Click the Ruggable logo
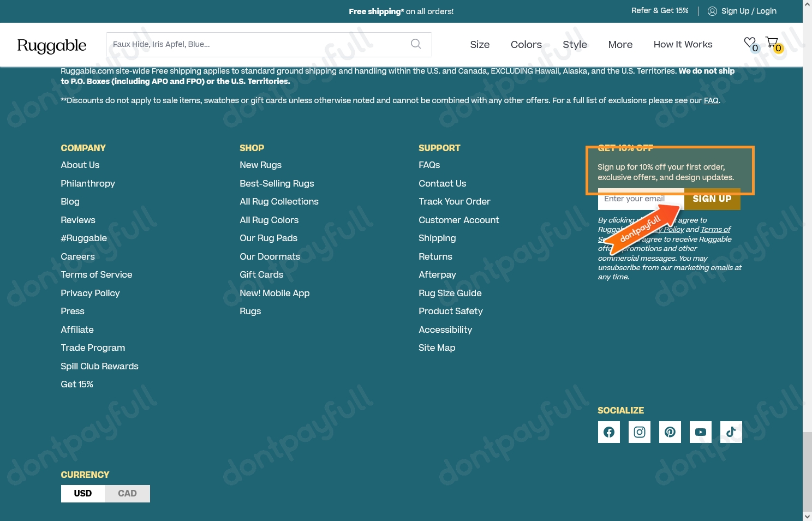The width and height of the screenshot is (812, 521). (52, 45)
